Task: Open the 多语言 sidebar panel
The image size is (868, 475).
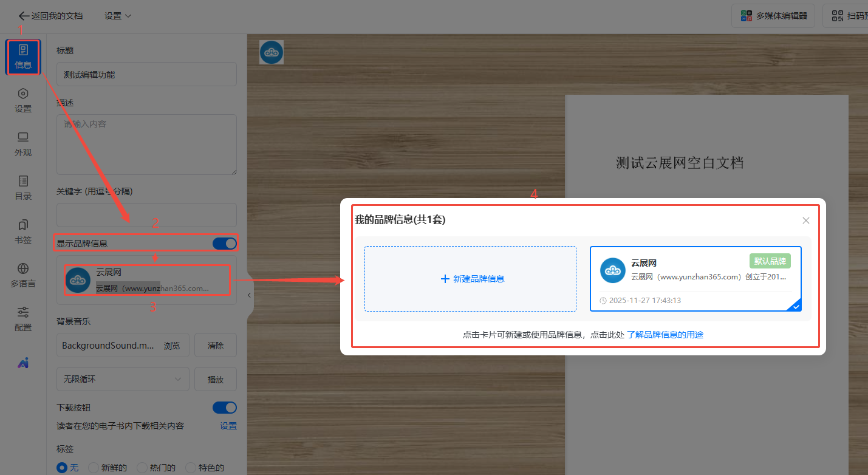Action: point(23,275)
